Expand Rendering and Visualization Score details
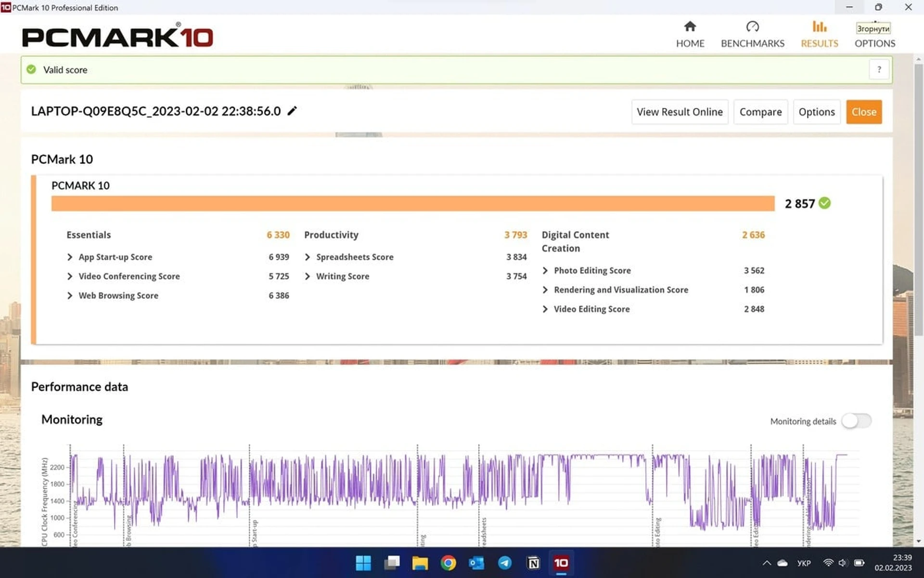The width and height of the screenshot is (924, 578). coord(545,289)
